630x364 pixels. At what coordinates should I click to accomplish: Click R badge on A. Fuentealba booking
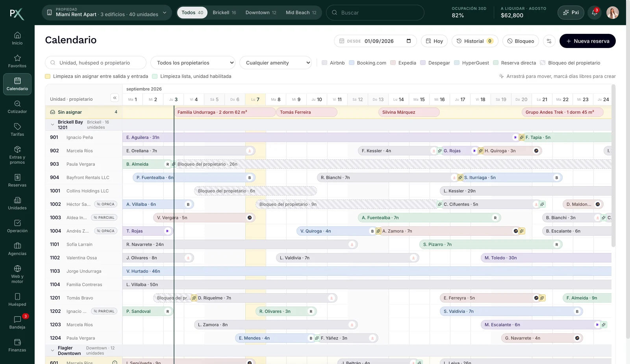[495, 218]
